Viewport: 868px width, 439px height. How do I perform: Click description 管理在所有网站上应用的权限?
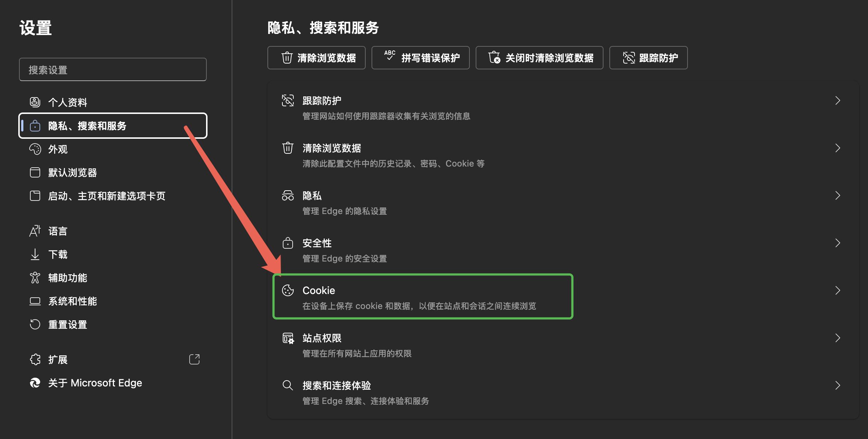[x=357, y=354]
